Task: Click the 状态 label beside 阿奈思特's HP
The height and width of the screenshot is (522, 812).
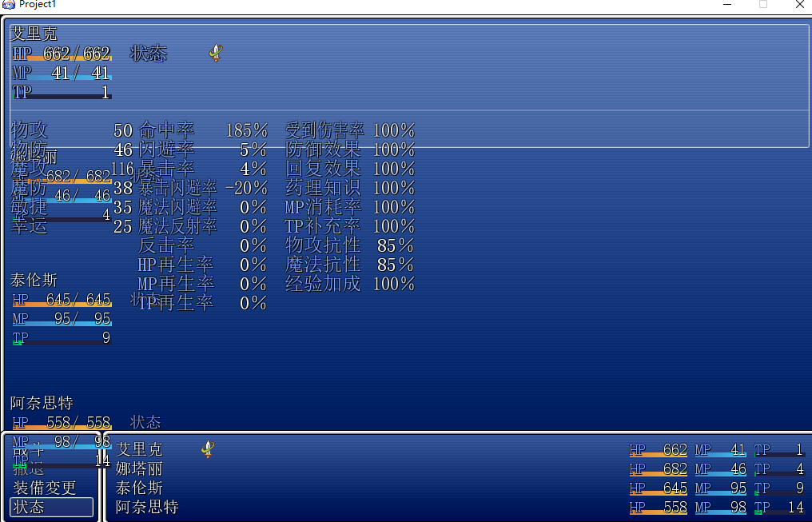Action: 145,422
